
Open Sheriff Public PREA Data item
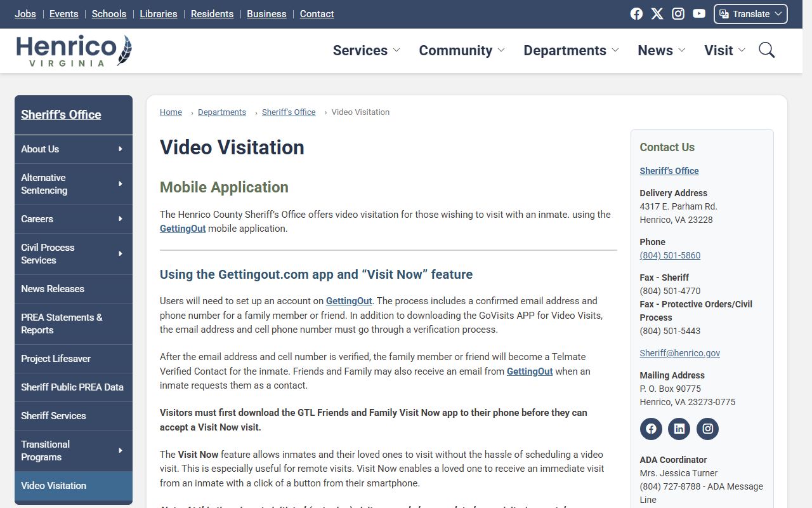coord(74,387)
